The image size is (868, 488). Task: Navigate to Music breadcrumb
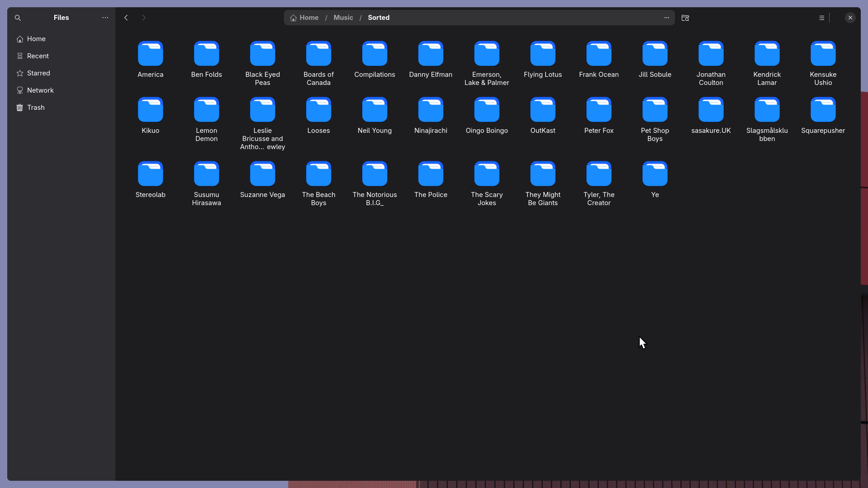[343, 18]
